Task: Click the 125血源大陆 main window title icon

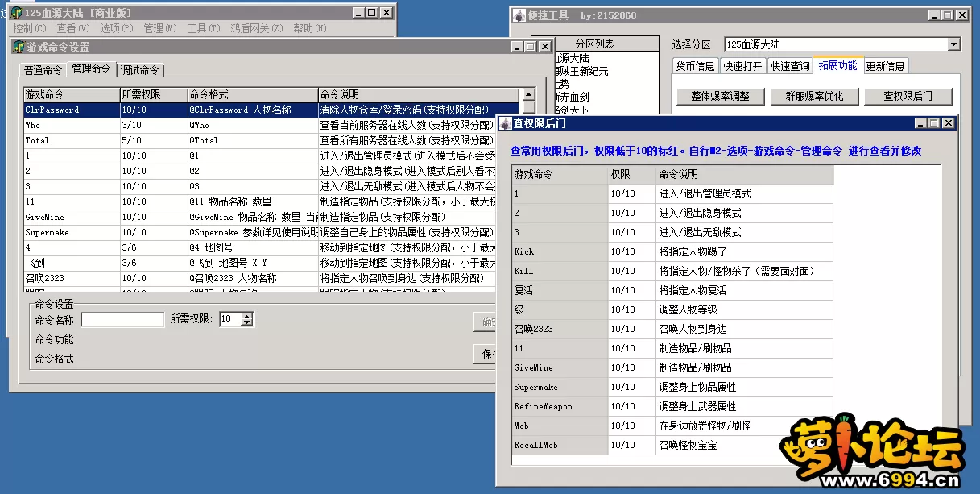Action: tap(16, 13)
